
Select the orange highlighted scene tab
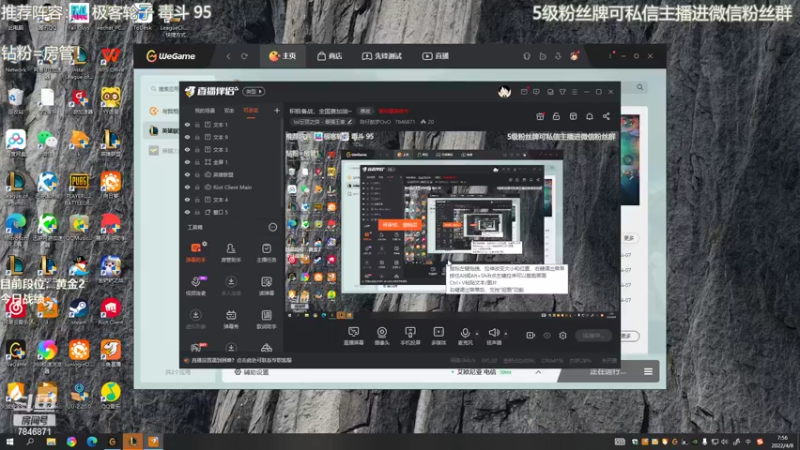click(251, 111)
